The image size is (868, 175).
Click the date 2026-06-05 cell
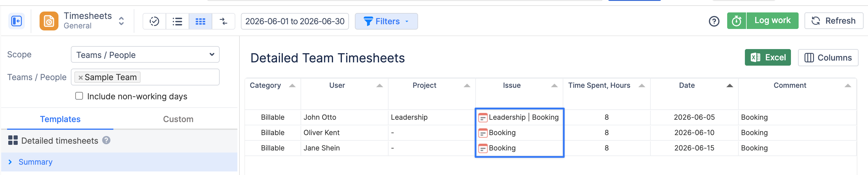coord(694,117)
